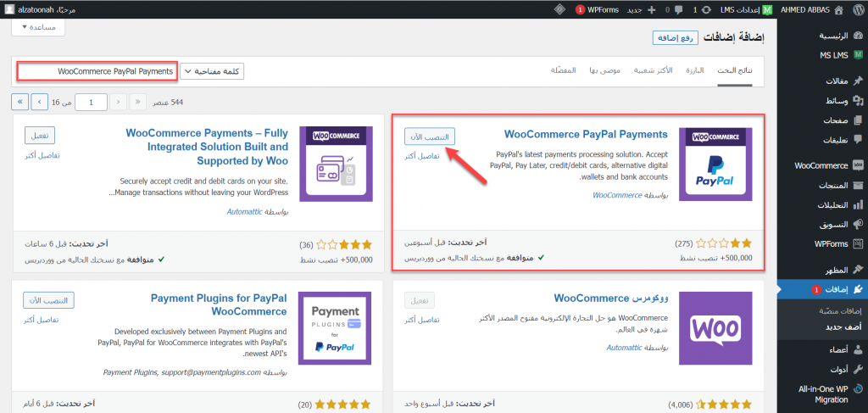This screenshot has width=868, height=413.
Task: Open صفحات pages icon in sidebar
Action: tap(858, 120)
